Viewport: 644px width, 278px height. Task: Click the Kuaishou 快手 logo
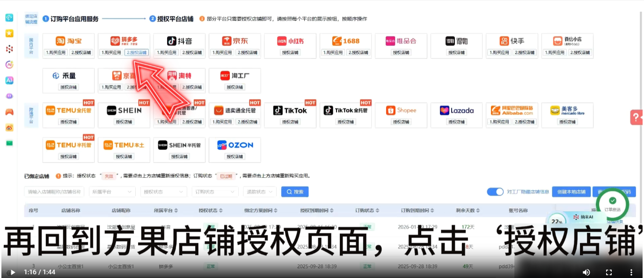(x=512, y=41)
